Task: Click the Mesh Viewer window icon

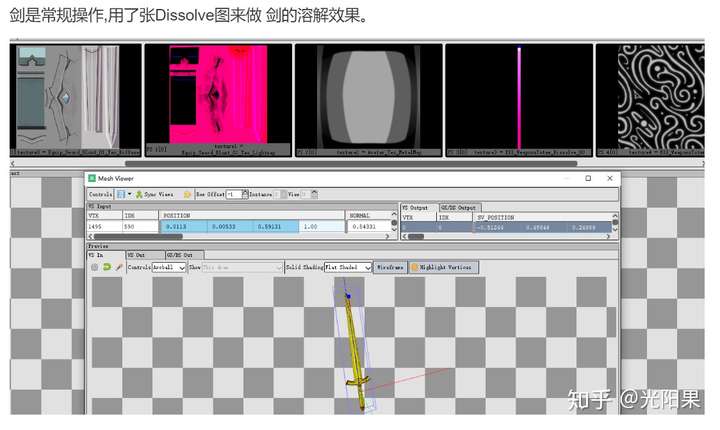Action: (x=92, y=178)
